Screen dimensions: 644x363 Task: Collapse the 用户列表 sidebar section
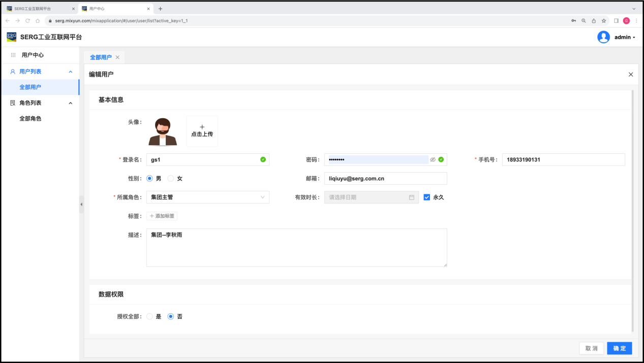70,72
